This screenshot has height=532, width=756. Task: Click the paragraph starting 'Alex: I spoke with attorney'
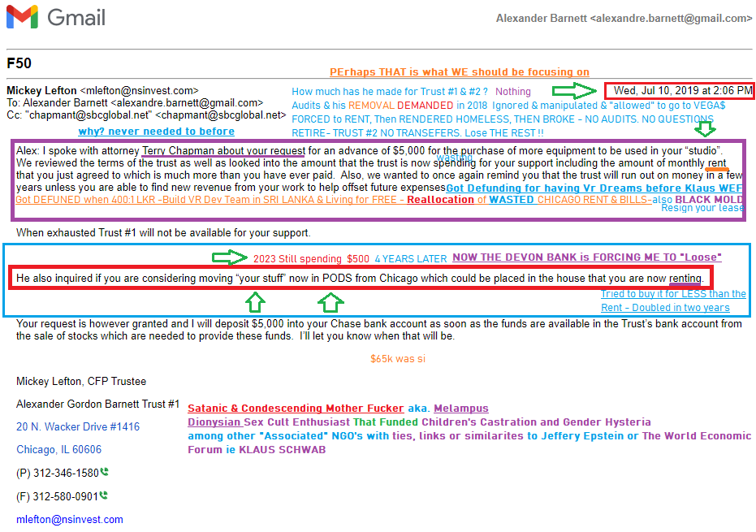tap(379, 169)
